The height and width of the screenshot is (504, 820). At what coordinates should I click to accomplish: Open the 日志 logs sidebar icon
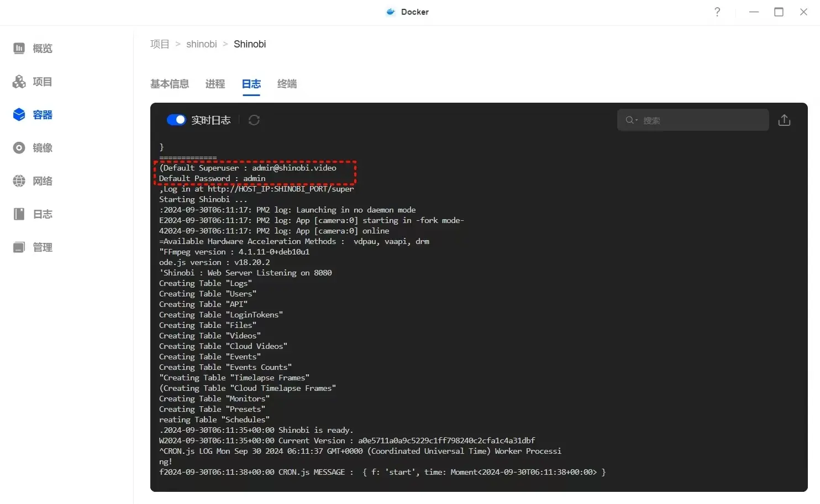(x=19, y=214)
